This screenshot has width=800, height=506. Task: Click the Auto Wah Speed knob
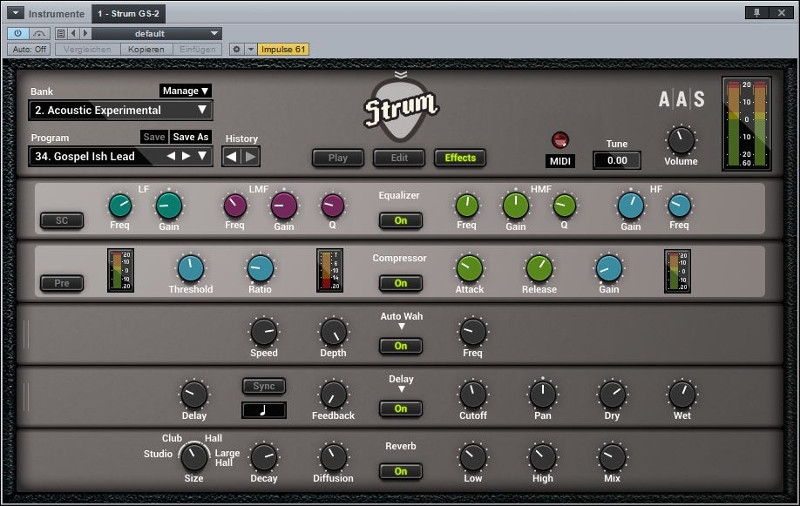(x=264, y=332)
